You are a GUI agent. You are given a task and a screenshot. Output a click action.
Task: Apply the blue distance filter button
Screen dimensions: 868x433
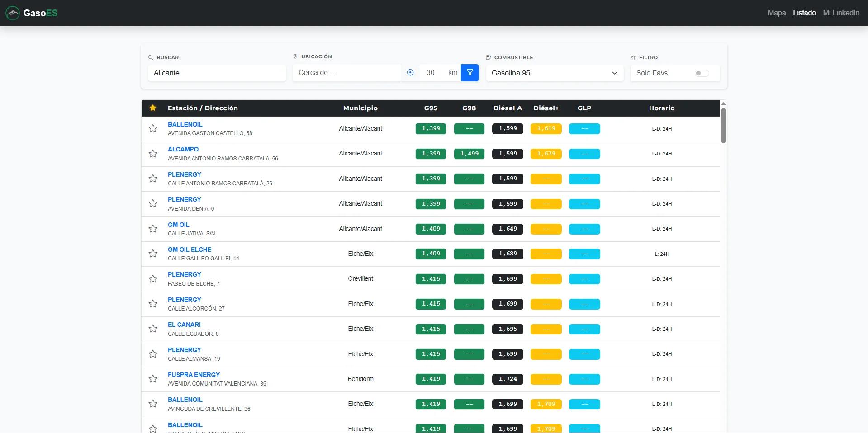(470, 73)
